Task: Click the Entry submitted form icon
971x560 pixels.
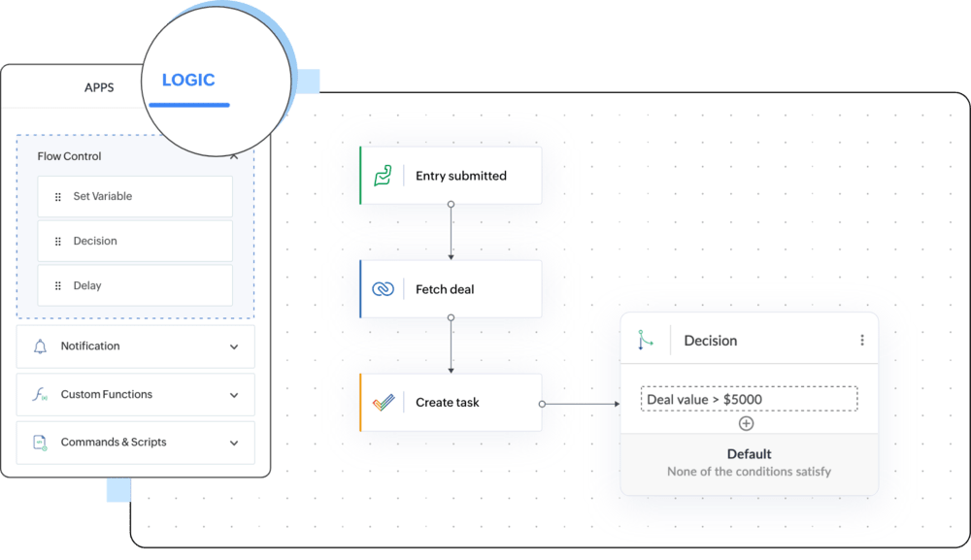Action: point(383,176)
